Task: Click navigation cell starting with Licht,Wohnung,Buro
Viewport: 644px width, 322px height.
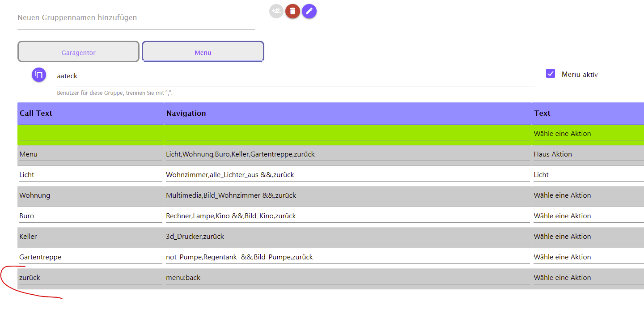Action: [348, 155]
